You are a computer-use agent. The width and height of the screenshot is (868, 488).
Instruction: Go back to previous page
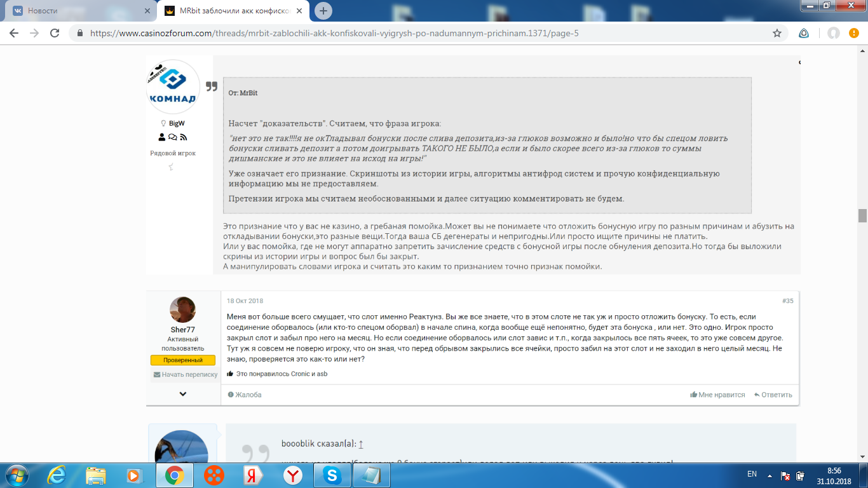(14, 33)
